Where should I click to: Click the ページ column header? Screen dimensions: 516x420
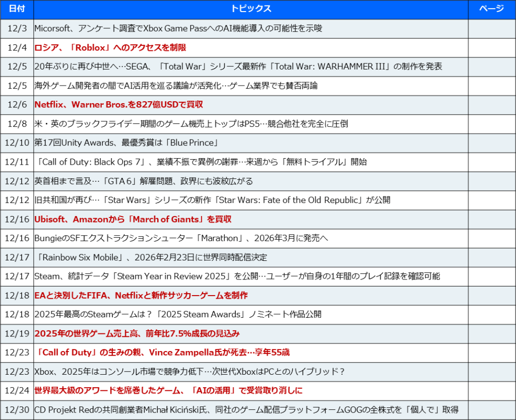point(491,9)
